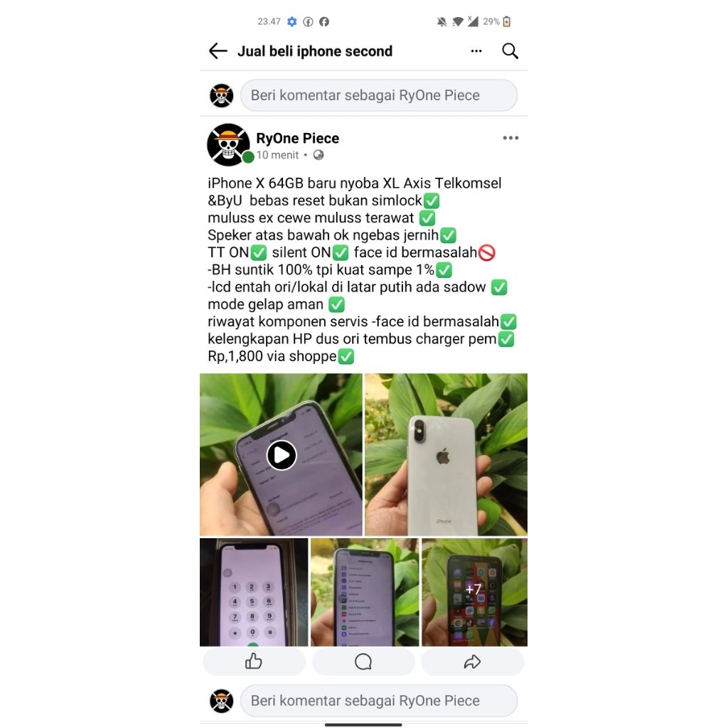
Task: Play the iPhone X video preview
Action: 282,455
